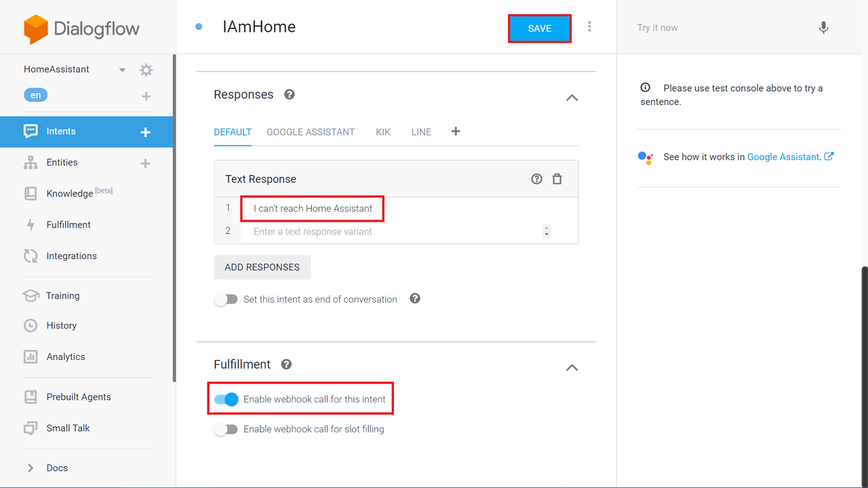Add another platform tab with plus icon
The image size is (868, 488).
pyautogui.click(x=456, y=131)
